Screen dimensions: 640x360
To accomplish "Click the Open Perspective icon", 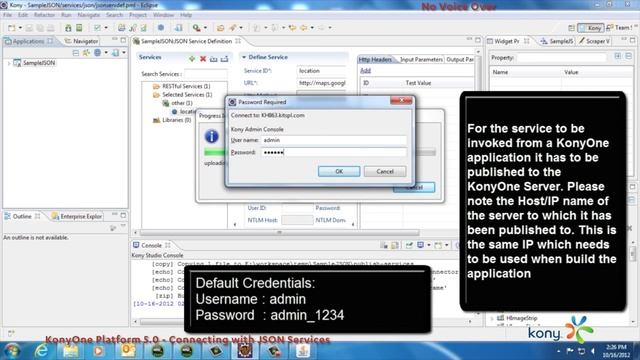I will pyautogui.click(x=571, y=28).
